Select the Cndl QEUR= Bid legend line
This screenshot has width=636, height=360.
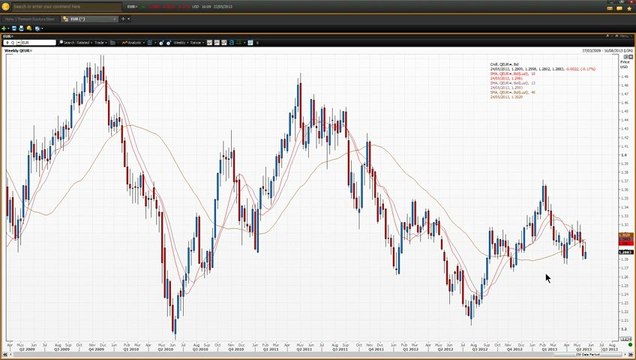[505, 64]
